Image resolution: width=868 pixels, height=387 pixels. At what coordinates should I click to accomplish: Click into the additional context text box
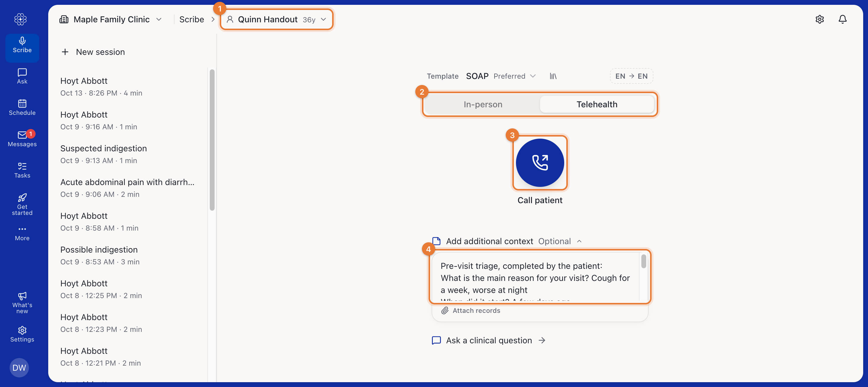click(x=536, y=277)
